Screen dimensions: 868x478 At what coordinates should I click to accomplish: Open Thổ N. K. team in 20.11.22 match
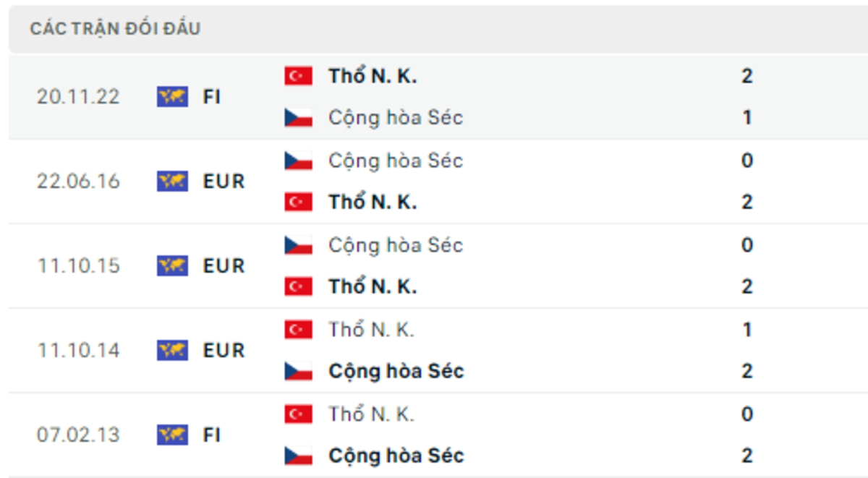pos(372,76)
